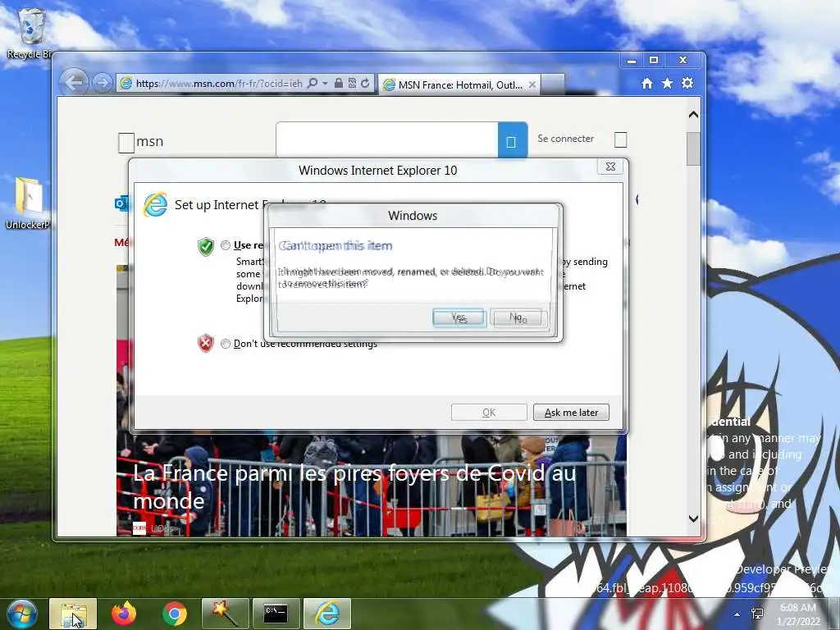The height and width of the screenshot is (630, 840).
Task: Click the magic wand taskbar icon
Action: point(226,614)
